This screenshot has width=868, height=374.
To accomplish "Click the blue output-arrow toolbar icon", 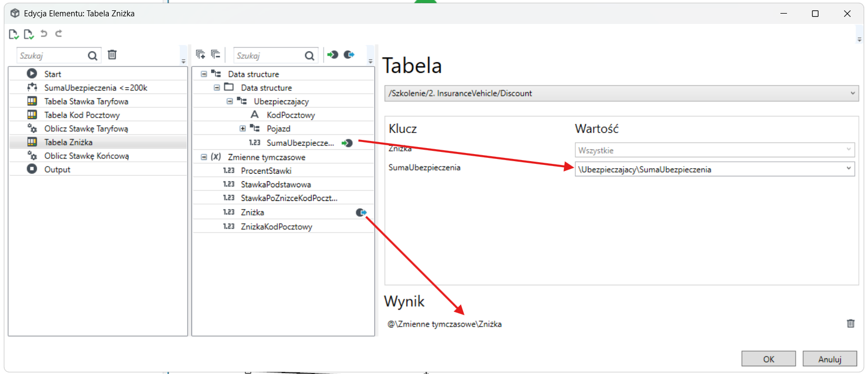I will click(x=349, y=54).
